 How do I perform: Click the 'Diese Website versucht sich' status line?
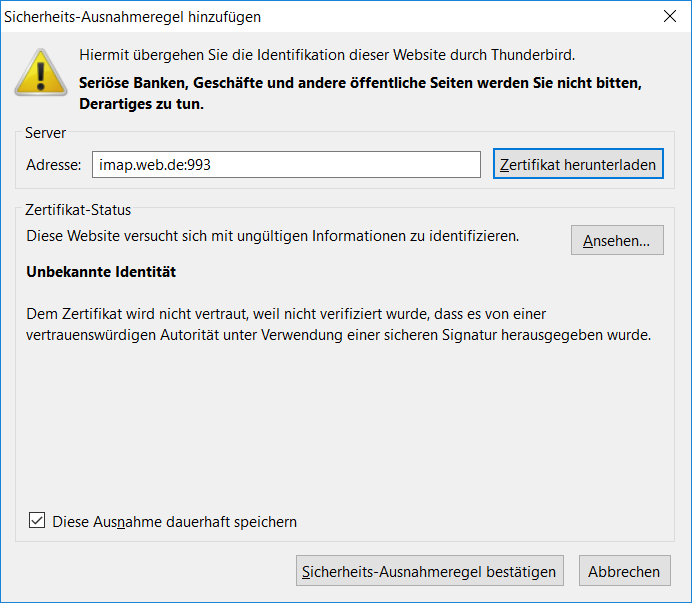pyautogui.click(x=272, y=237)
